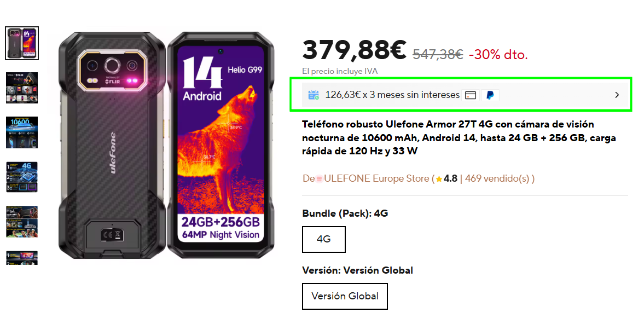Click the 4.8 store rating value
Image resolution: width=644 pixels, height=324 pixels.
pos(450,178)
